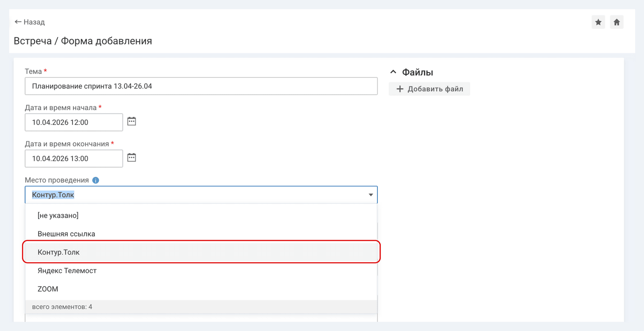This screenshot has height=331, width=644.
Task: Choose Внешняя ссылка from the list
Action: 66,234
